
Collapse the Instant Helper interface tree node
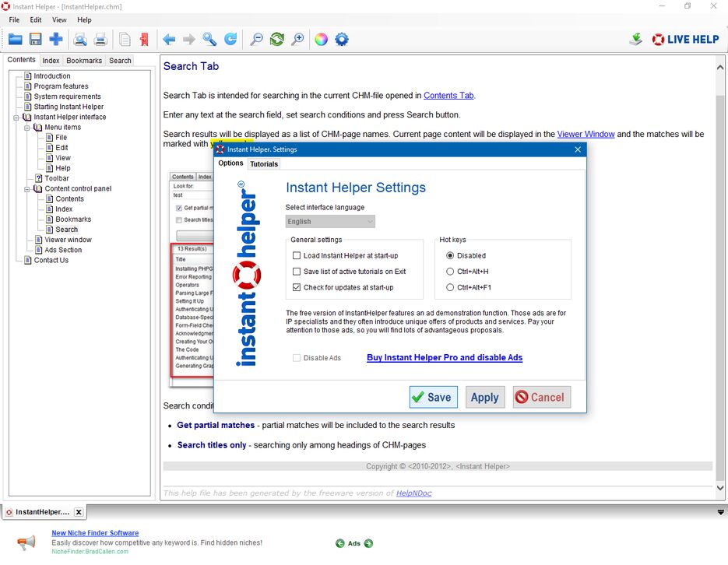(16, 118)
